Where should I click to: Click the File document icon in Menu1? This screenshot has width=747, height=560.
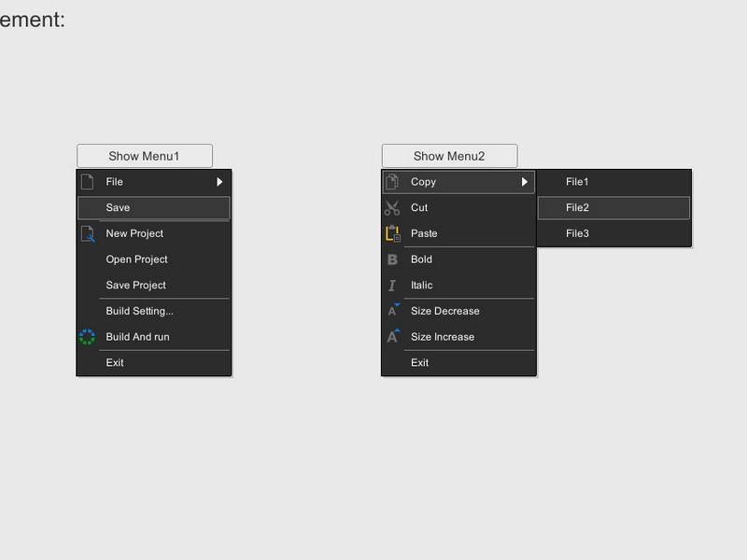(87, 181)
